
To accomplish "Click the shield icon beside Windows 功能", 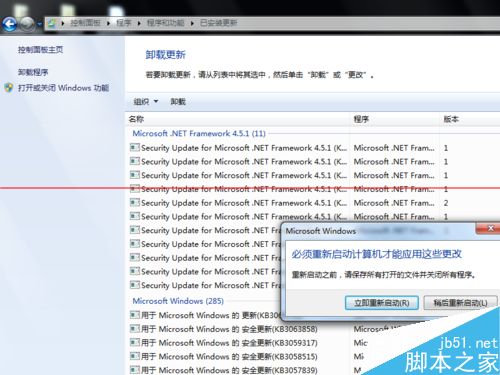I will [9, 88].
